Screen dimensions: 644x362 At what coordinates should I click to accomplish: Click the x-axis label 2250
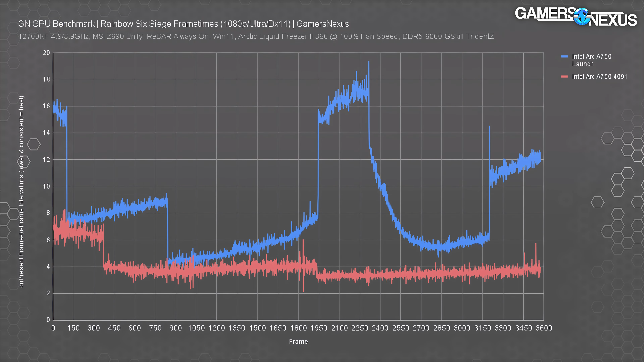pos(360,328)
